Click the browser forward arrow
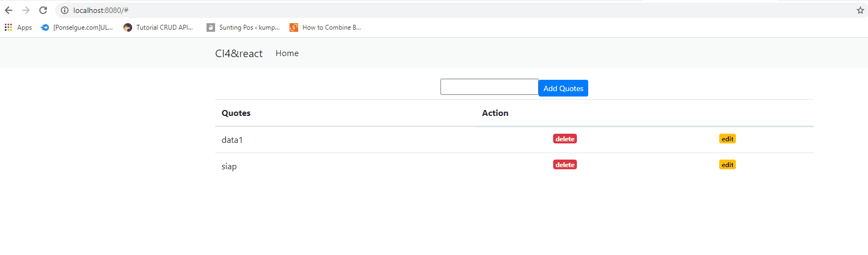This screenshot has height=255, width=868. pyautogui.click(x=26, y=10)
